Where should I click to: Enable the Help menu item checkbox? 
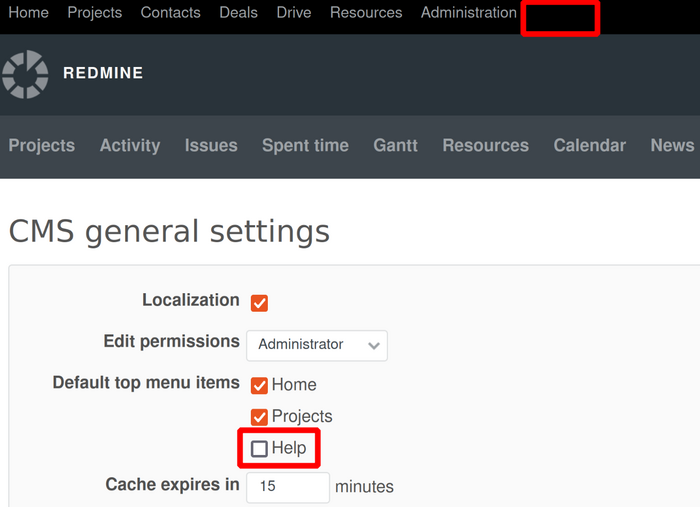[x=259, y=449]
